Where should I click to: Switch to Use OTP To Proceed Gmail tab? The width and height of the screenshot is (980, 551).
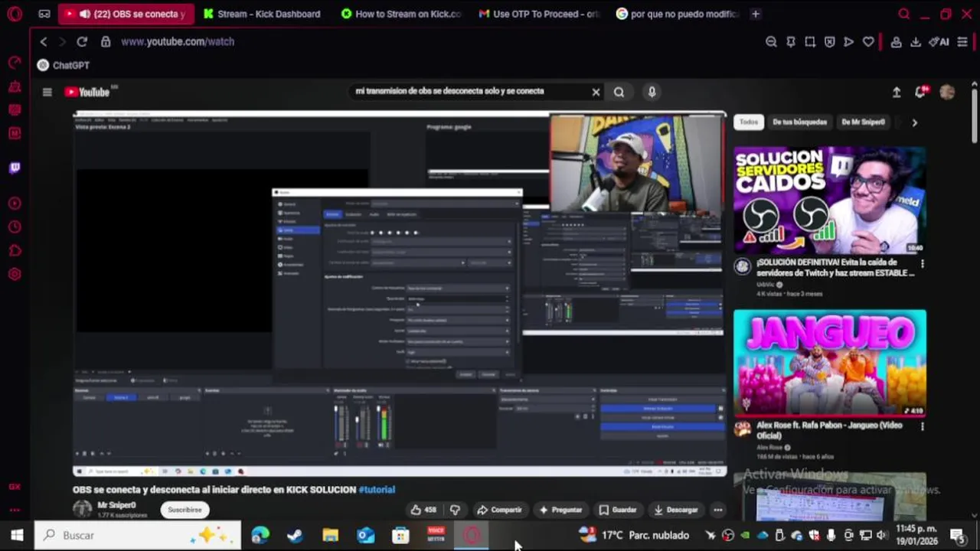click(x=539, y=14)
